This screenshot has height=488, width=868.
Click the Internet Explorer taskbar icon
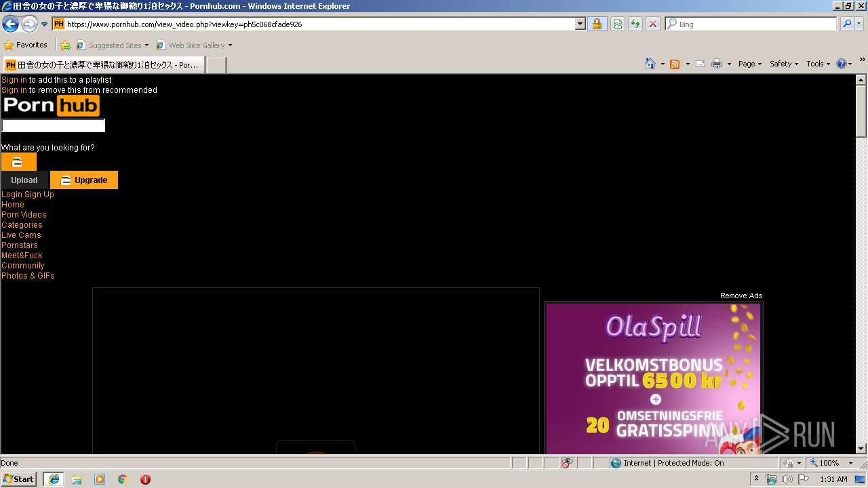pos(54,479)
